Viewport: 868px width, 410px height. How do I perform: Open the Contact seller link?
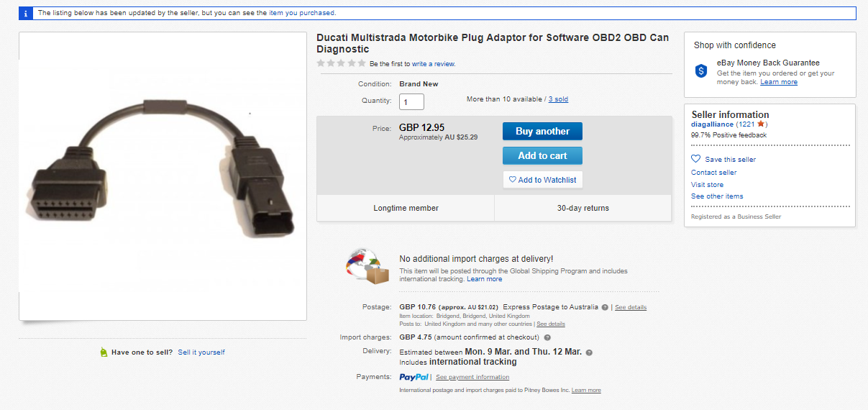click(713, 173)
